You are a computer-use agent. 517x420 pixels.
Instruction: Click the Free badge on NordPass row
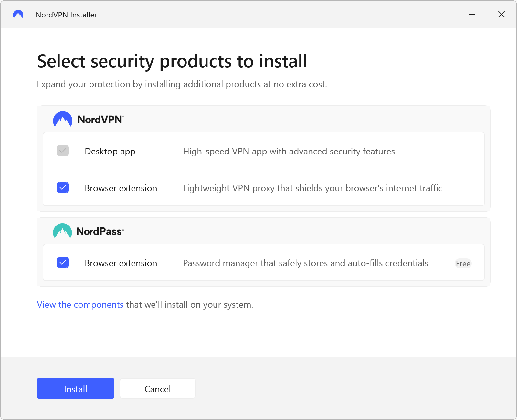click(x=463, y=264)
